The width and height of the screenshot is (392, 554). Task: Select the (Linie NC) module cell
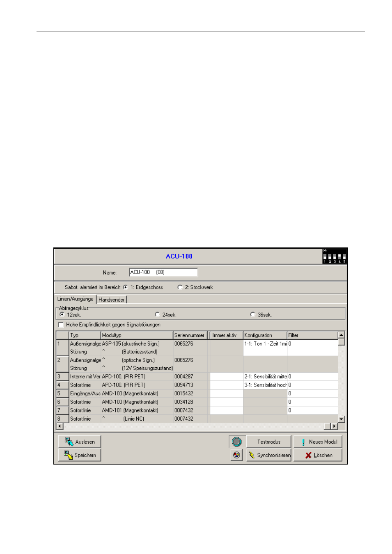click(137, 419)
